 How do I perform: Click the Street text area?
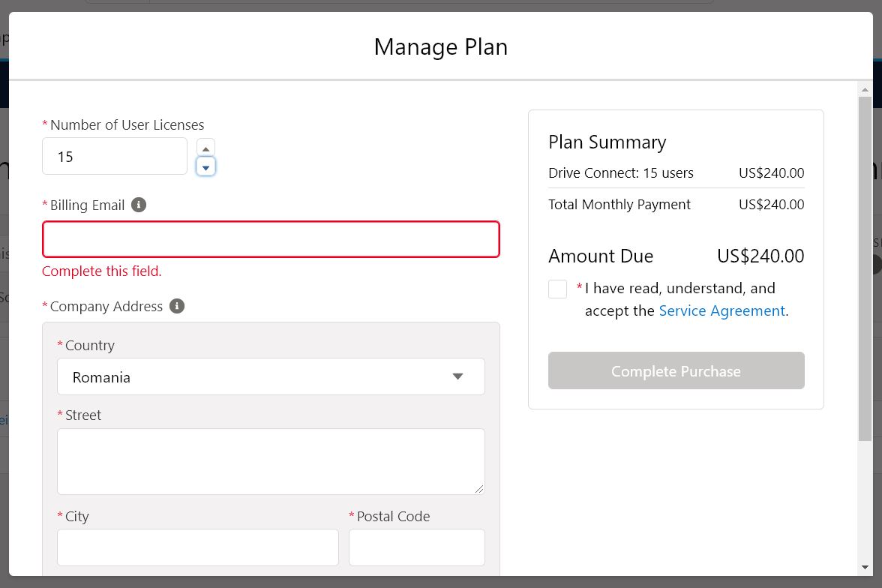click(271, 461)
